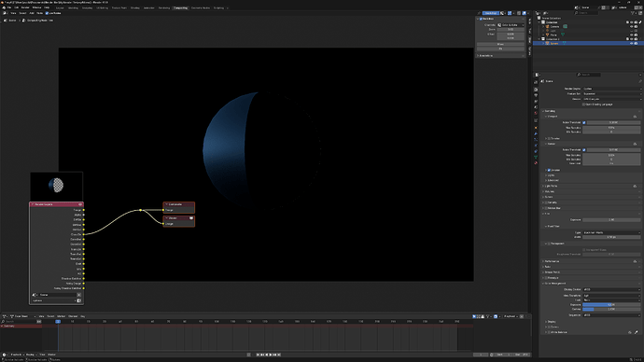
Task: Click the Outliner filter icon
Action: 633,13
